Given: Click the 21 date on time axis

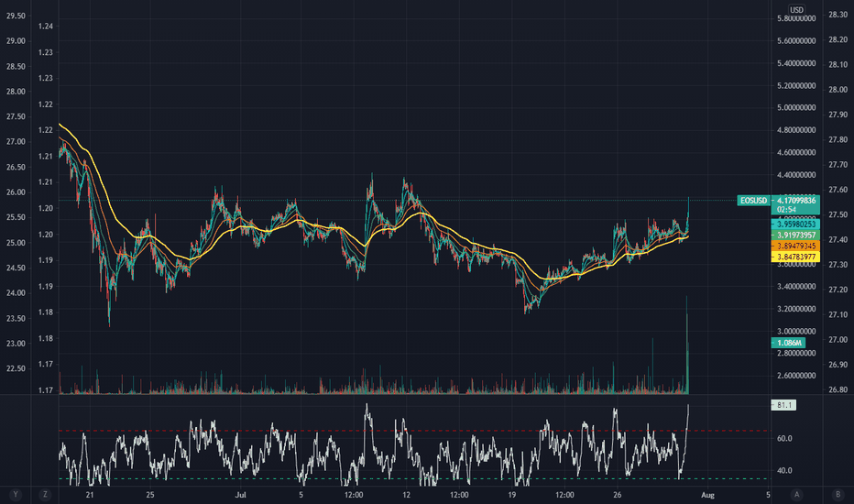Looking at the screenshot, I should tap(89, 495).
